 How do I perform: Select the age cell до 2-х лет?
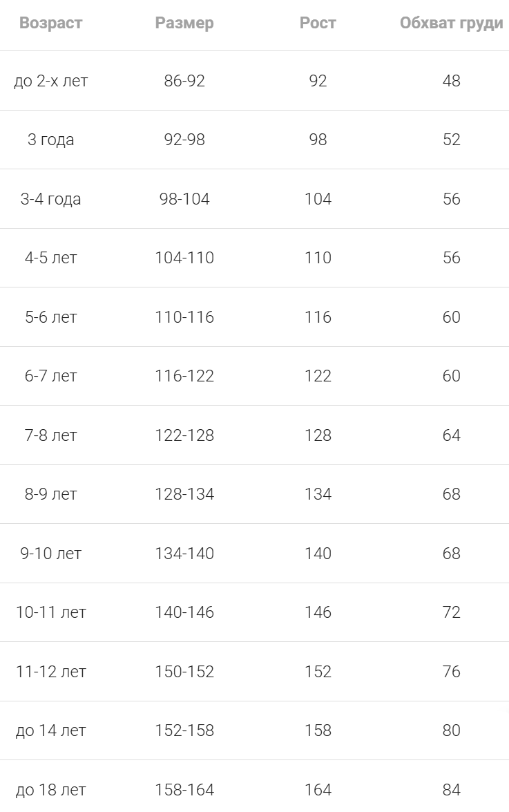50,81
